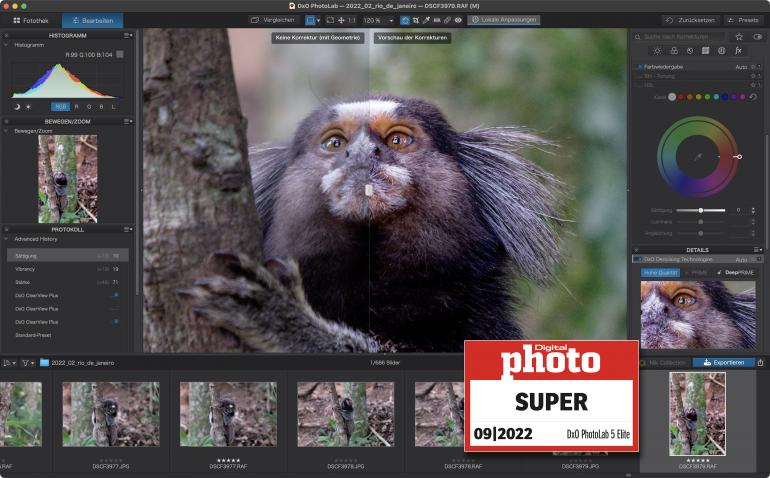Click the Sättigung slider handle
Viewport: 770px width, 478px height.
701,210
